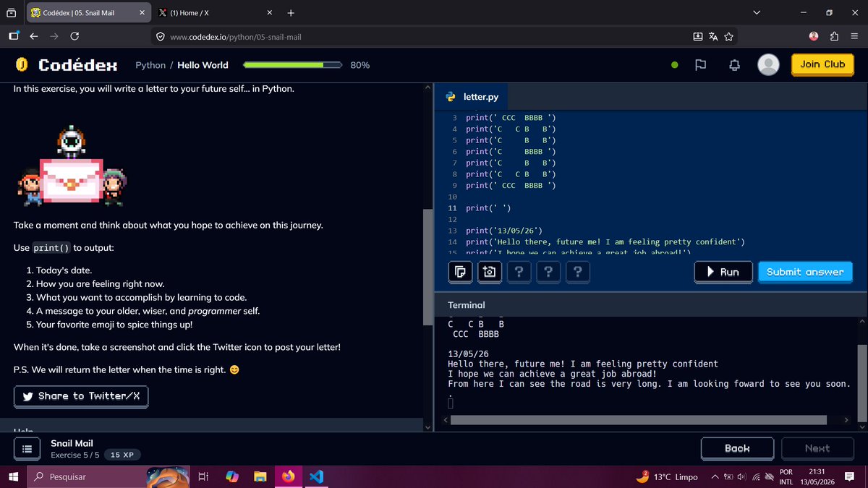Image resolution: width=868 pixels, height=488 pixels.
Task: Click the course progress bar at 80%
Action: tap(293, 65)
